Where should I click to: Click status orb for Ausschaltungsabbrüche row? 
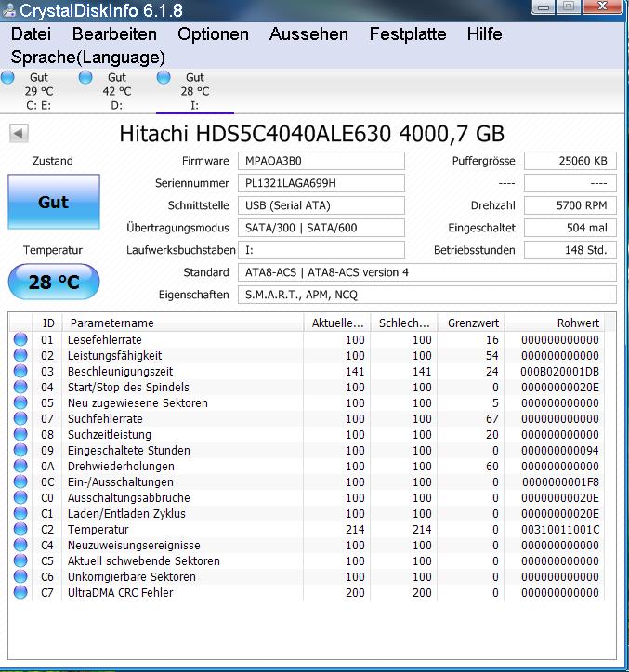(20, 497)
